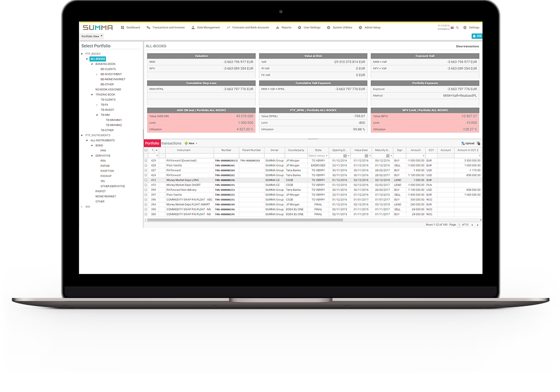Click the green plus New icon
This screenshot has width=560, height=392.
pyautogui.click(x=186, y=143)
